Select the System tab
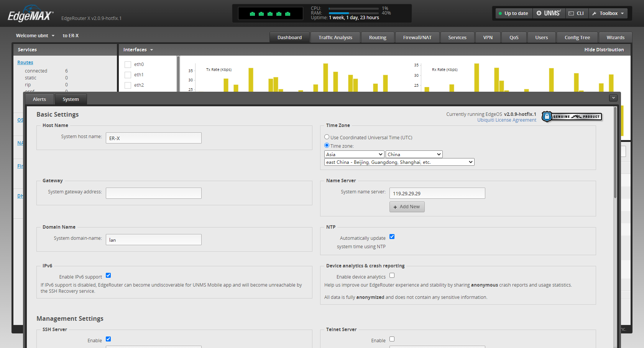The height and width of the screenshot is (348, 644). pos(71,99)
